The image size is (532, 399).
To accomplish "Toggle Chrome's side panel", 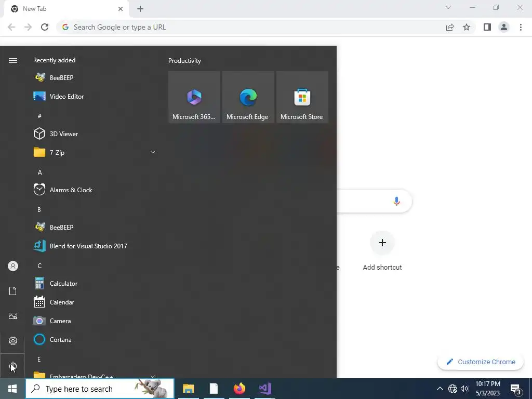I will point(487,27).
